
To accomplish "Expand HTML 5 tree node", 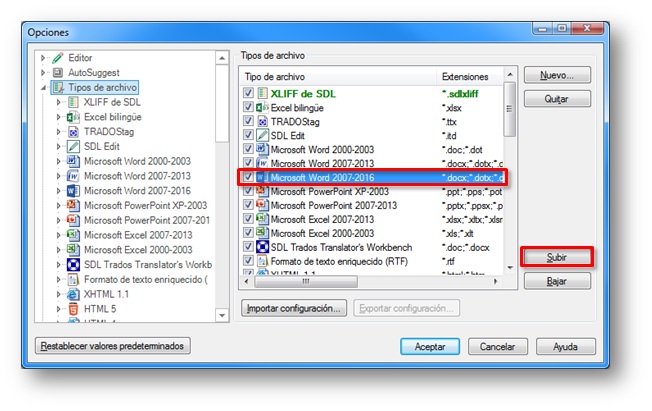I will point(58,309).
